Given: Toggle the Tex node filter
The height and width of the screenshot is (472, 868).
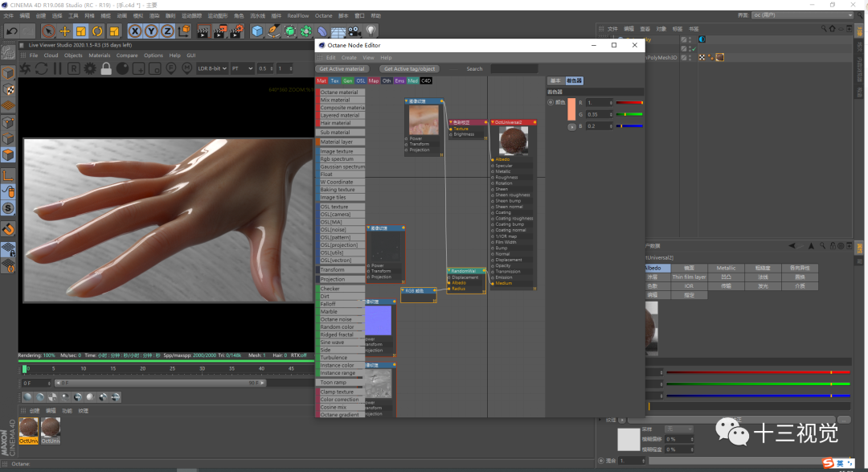Looking at the screenshot, I should tap(335, 81).
